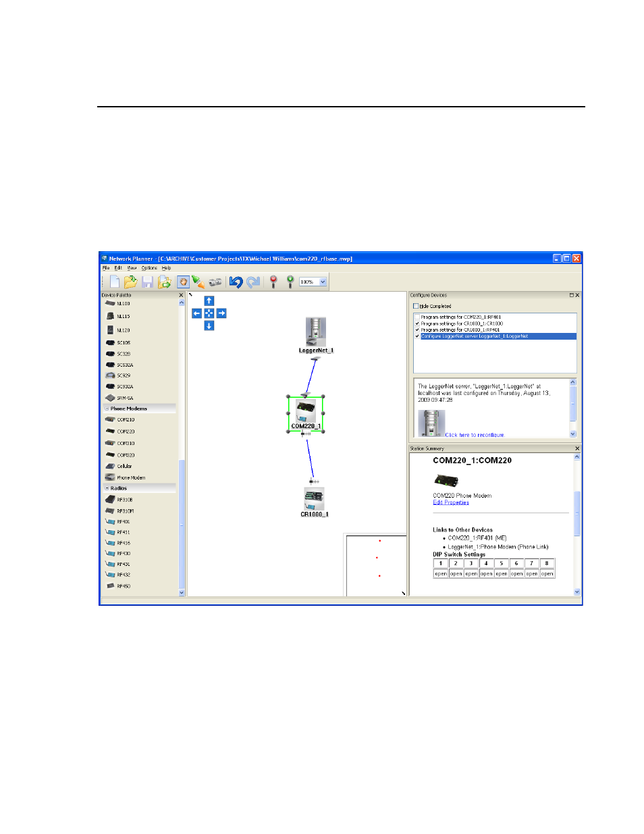Uncheck Program settings for CR1000_1:CR1000
644x834 pixels.
[417, 323]
